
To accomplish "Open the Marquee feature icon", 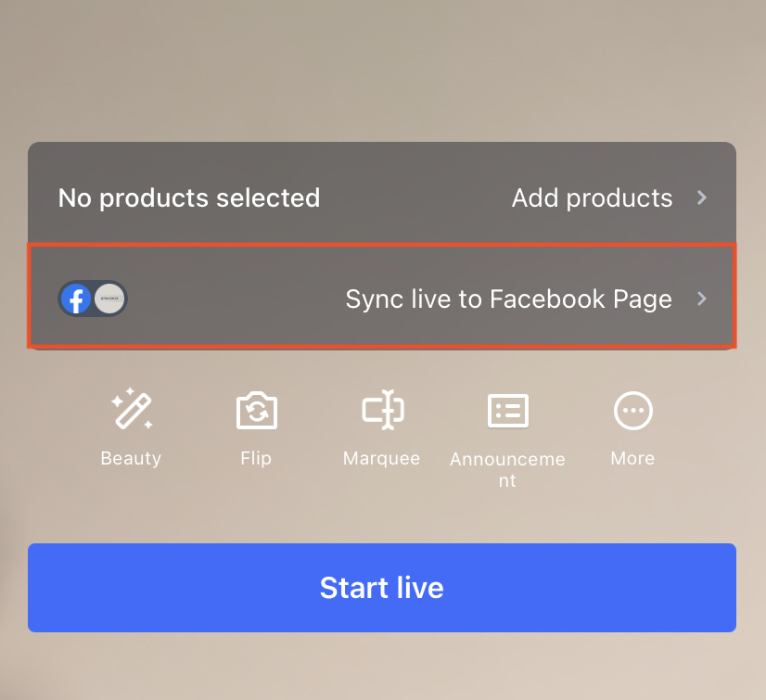I will [x=382, y=410].
